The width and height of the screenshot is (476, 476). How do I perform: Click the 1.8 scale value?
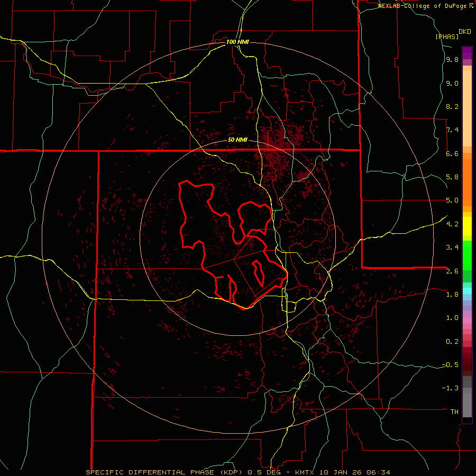tap(452, 295)
